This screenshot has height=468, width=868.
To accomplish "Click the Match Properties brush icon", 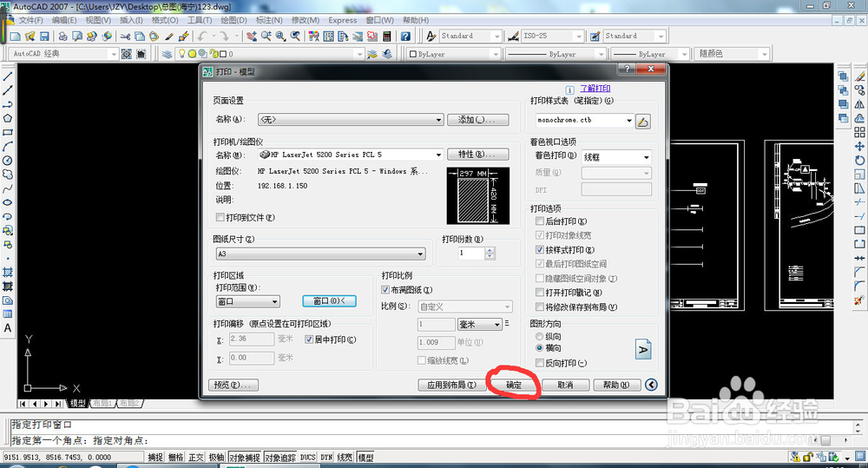I will point(169,36).
